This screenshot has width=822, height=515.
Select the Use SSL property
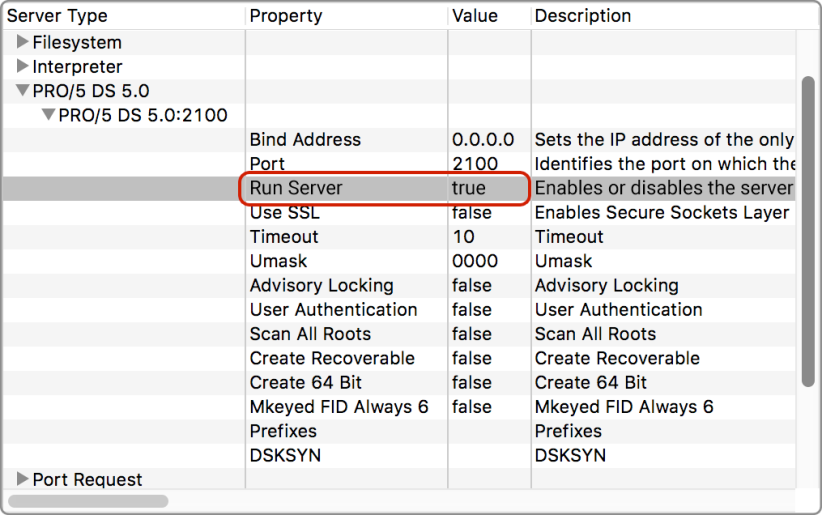coord(284,212)
